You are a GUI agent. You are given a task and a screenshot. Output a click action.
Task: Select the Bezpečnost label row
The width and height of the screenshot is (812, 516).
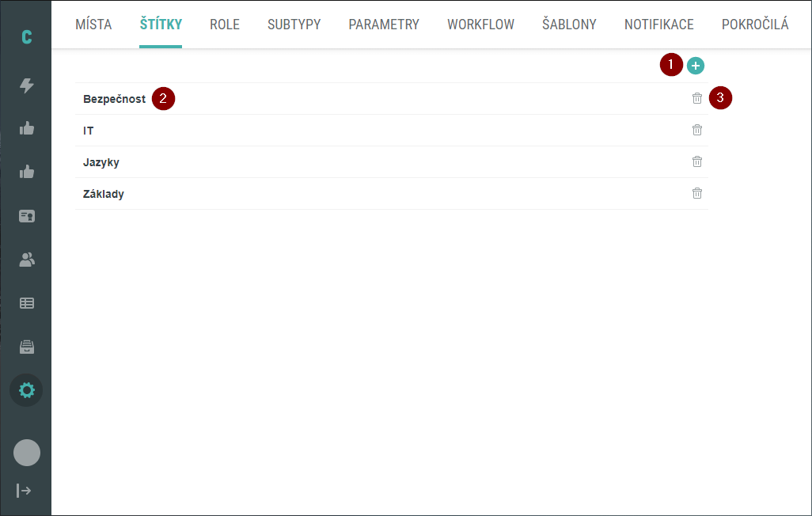115,99
